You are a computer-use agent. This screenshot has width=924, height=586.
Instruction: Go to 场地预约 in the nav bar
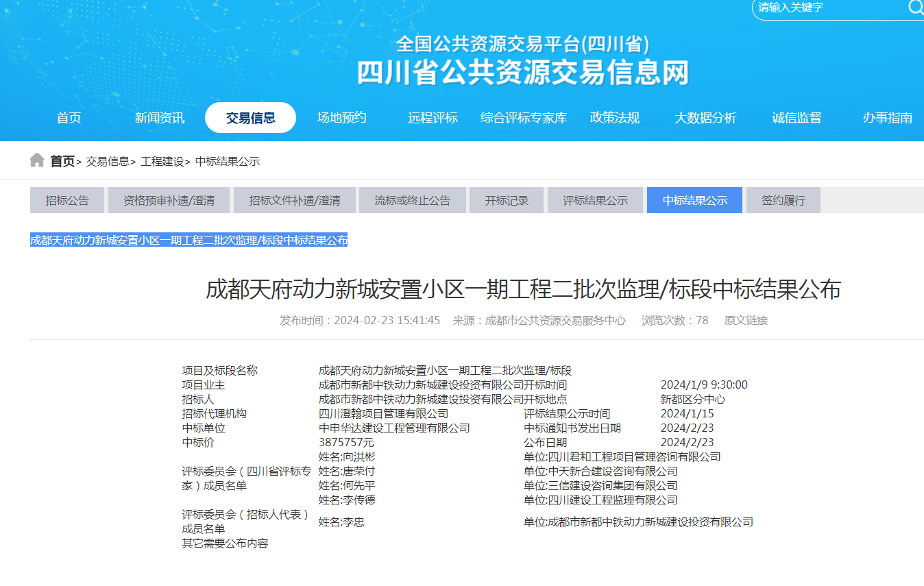pos(341,118)
